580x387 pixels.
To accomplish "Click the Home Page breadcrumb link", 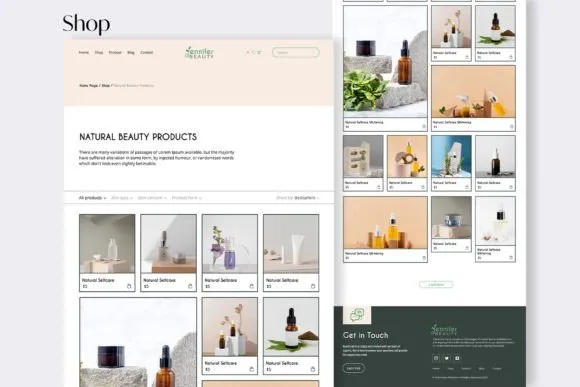I will click(88, 85).
